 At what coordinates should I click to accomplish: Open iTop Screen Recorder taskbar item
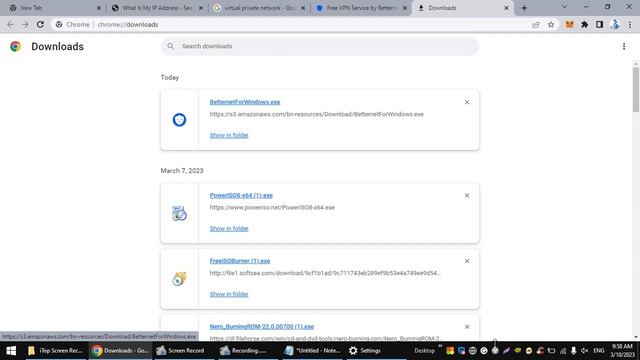56,350
